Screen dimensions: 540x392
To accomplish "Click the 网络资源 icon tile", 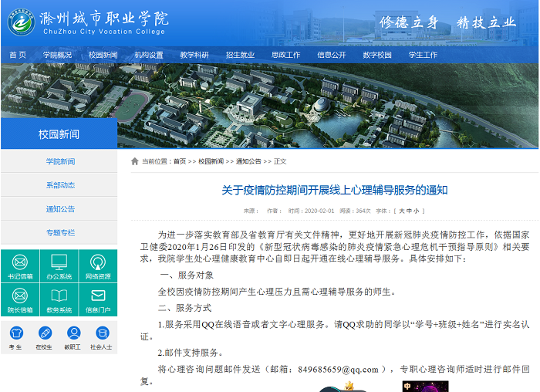I will click(98, 265).
